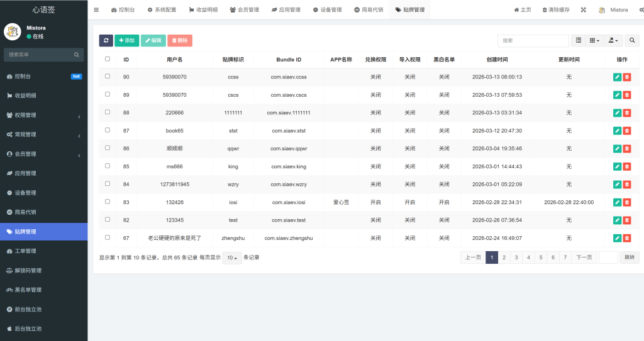The image size is (644, 341).
Task: Edit row 89 using green pencil icon
Action: (x=617, y=95)
